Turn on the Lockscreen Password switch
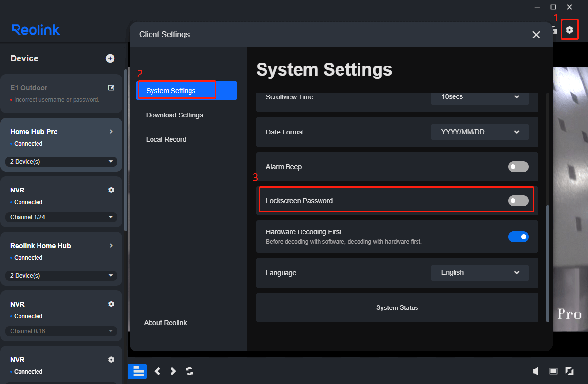 (x=518, y=201)
